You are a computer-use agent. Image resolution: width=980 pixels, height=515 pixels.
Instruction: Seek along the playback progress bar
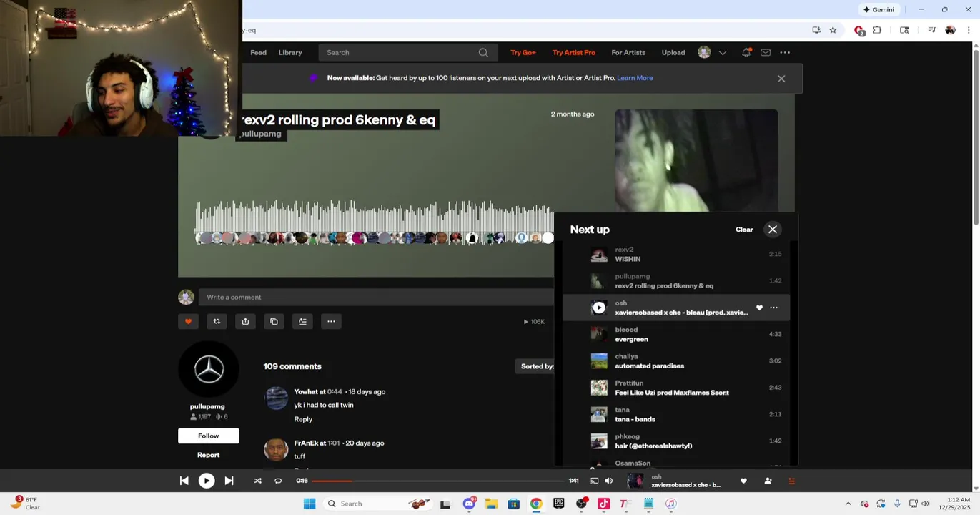tap(437, 481)
